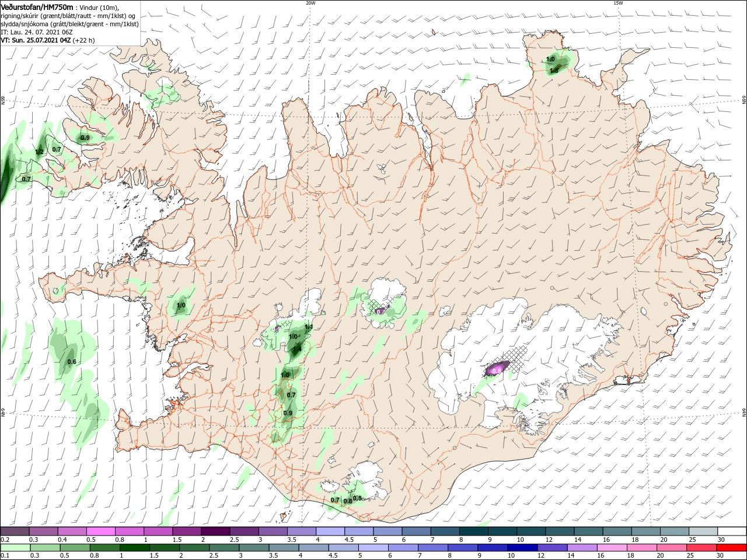Click the darkest purple 2–2.5 snow legend swatch
The image size is (747, 560).
[215, 531]
